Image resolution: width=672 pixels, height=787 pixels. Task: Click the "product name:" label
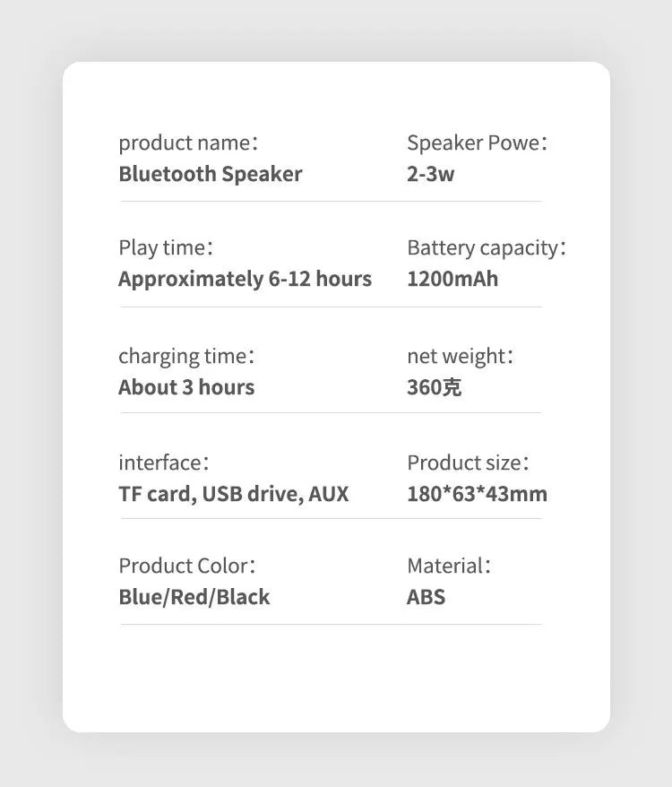pyautogui.click(x=188, y=143)
